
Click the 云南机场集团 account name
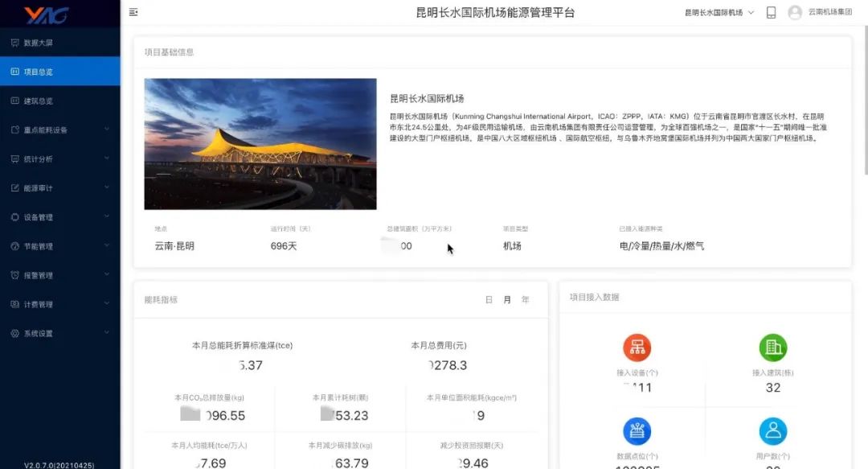pyautogui.click(x=829, y=11)
